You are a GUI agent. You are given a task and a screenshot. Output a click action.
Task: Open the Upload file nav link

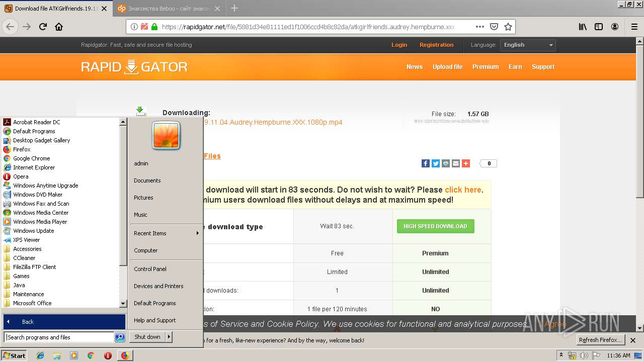coord(447,67)
